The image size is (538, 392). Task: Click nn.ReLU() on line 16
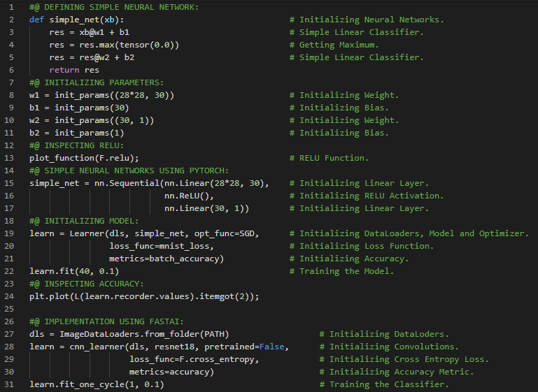coord(189,196)
